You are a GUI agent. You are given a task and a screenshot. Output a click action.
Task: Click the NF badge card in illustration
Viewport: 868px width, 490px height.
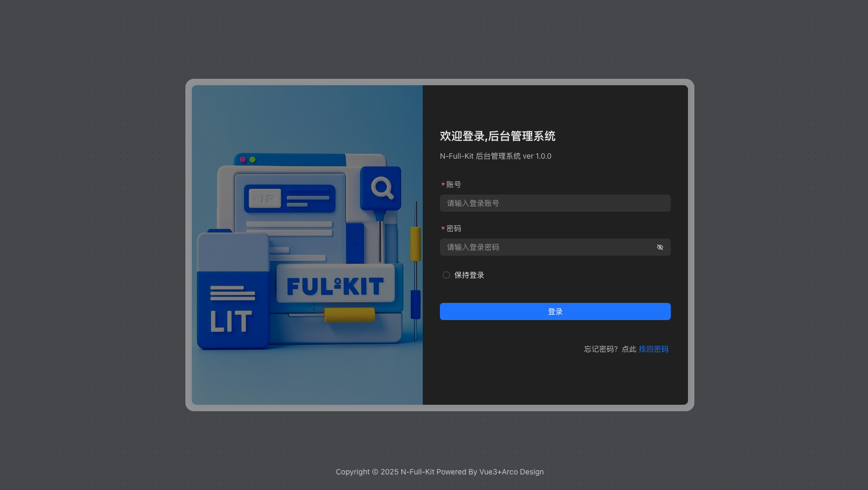click(x=265, y=198)
